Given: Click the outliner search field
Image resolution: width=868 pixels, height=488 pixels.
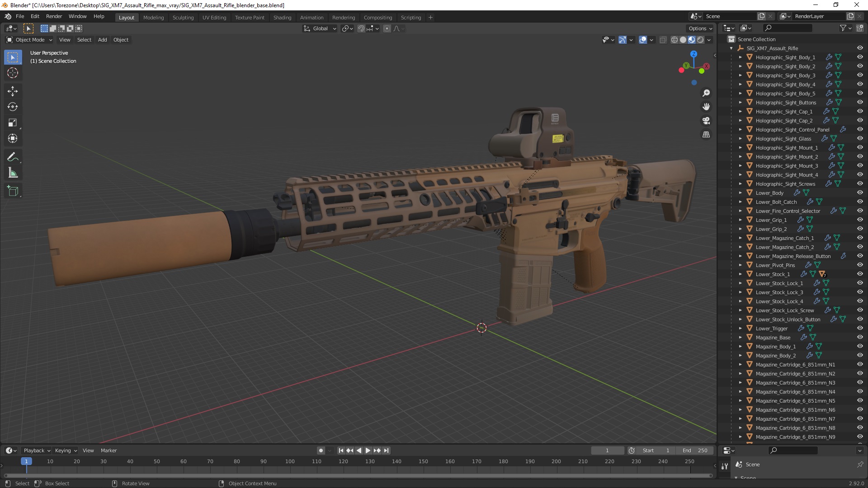Looking at the screenshot, I should [x=788, y=28].
